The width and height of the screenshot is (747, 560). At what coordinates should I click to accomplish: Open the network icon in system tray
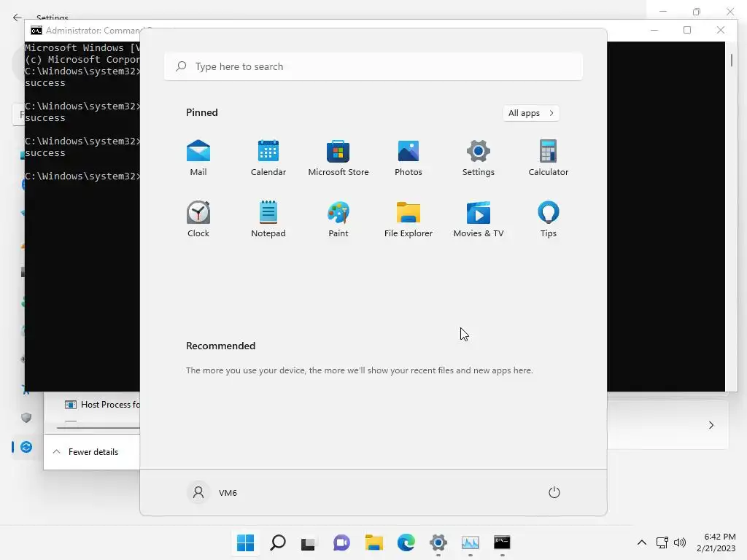pos(662,542)
